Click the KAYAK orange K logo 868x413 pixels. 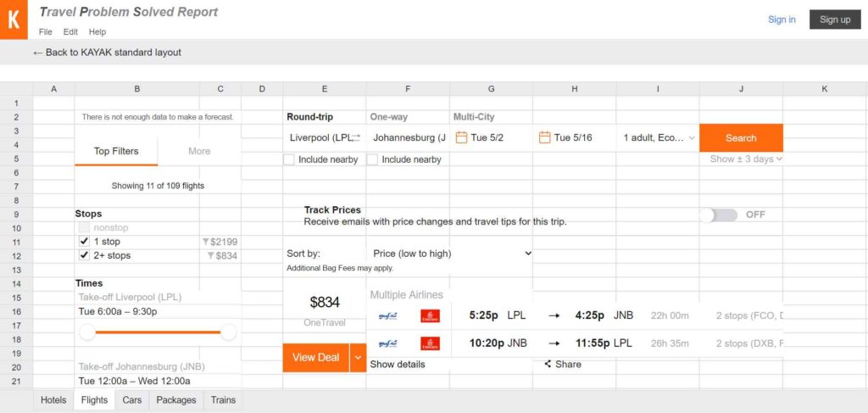tap(14, 20)
